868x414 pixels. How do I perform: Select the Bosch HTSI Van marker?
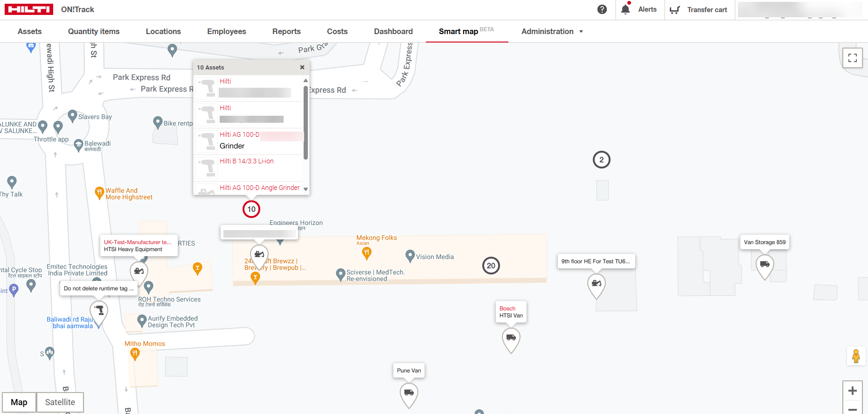pos(511,338)
